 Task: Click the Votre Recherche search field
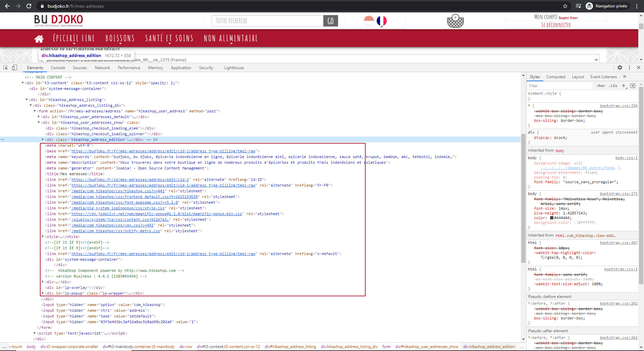pyautogui.click(x=267, y=21)
